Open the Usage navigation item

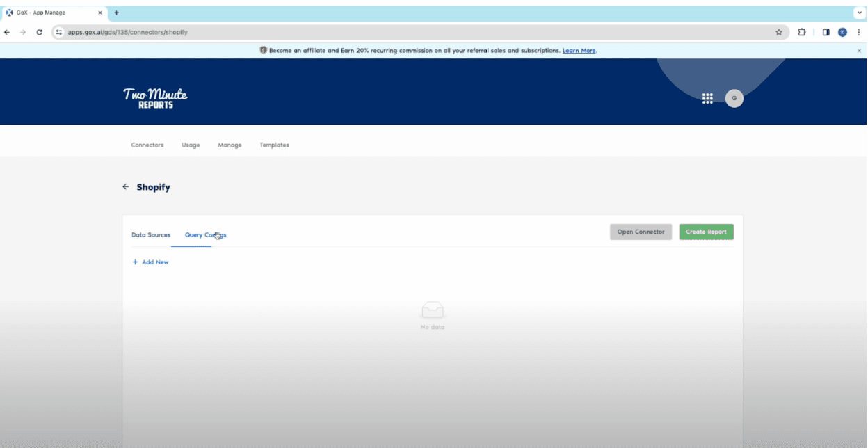191,145
